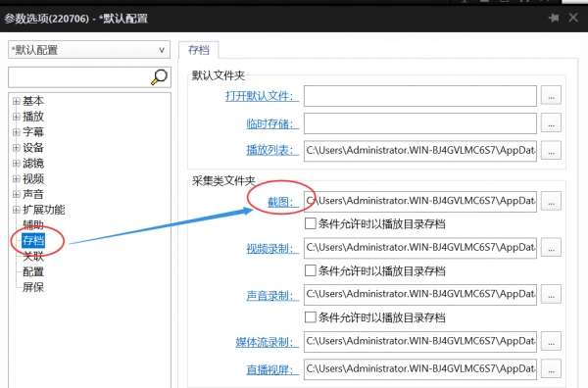Browse folder for 截图 path

[x=551, y=201]
